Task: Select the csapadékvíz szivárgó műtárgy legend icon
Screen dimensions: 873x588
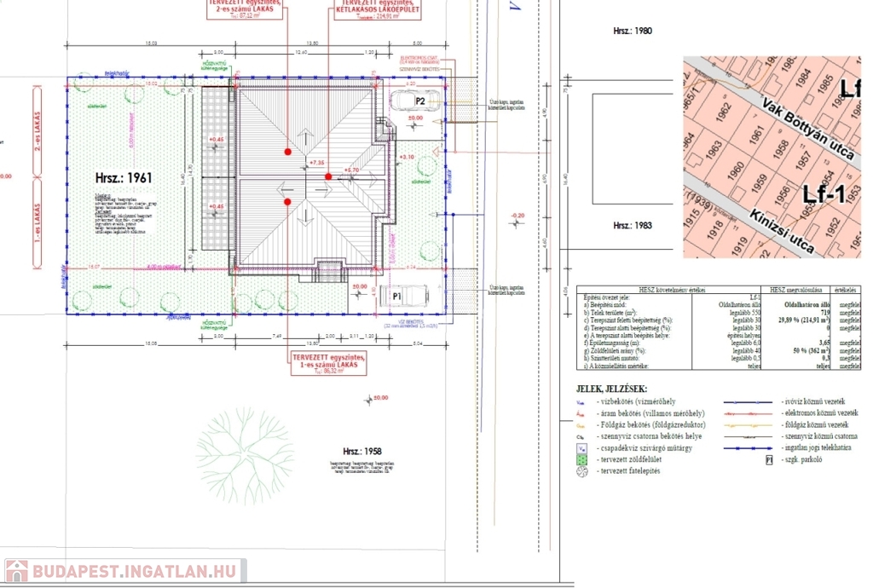Action: click(x=581, y=447)
